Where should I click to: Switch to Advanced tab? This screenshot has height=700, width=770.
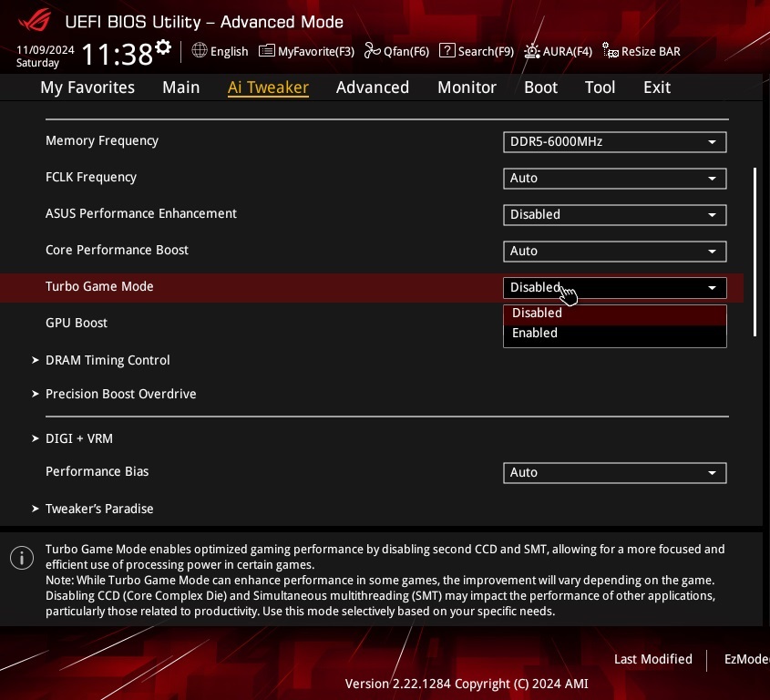click(372, 87)
